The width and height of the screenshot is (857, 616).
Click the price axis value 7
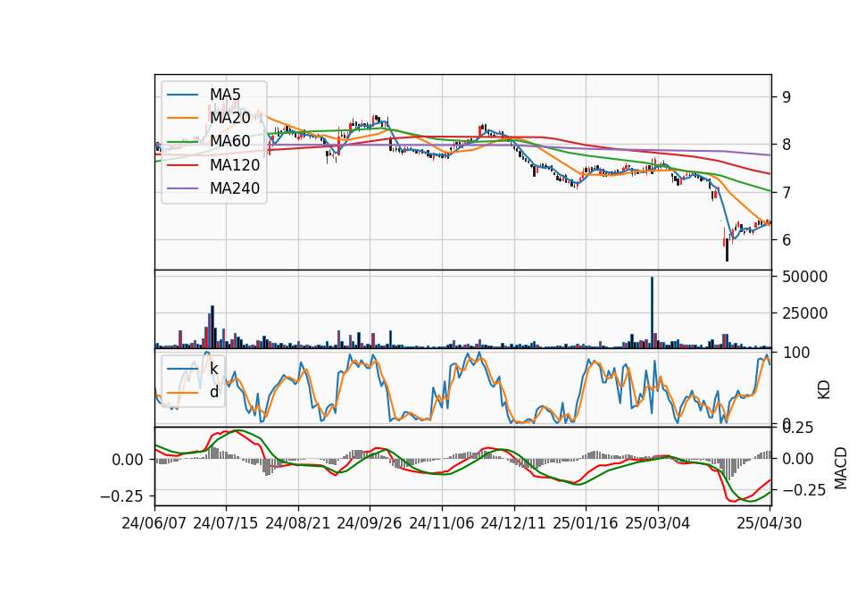pos(786,193)
